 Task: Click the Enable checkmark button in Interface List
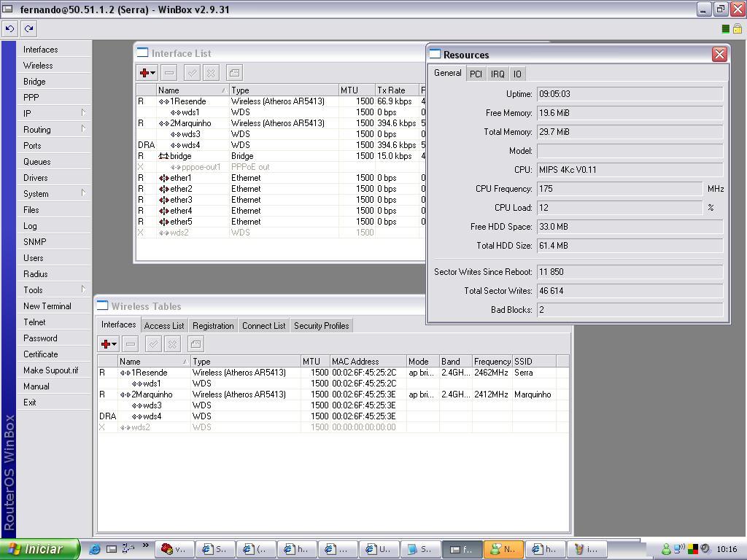tap(192, 73)
